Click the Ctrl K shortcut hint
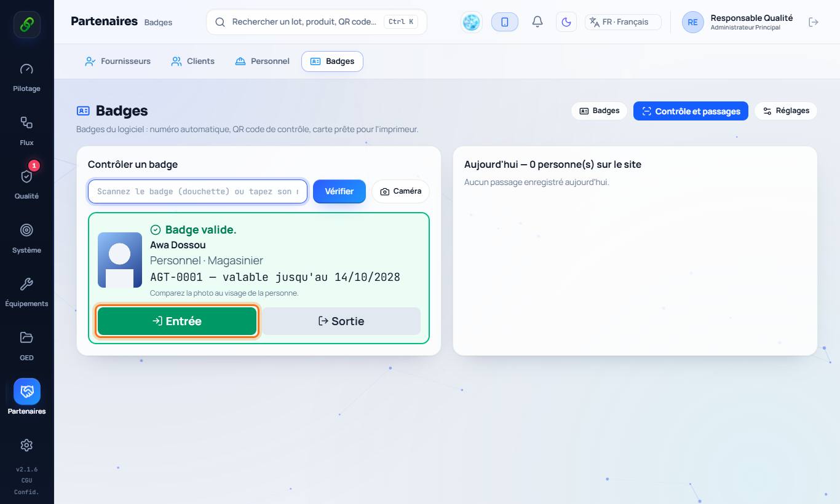The width and height of the screenshot is (840, 504). coord(401,22)
